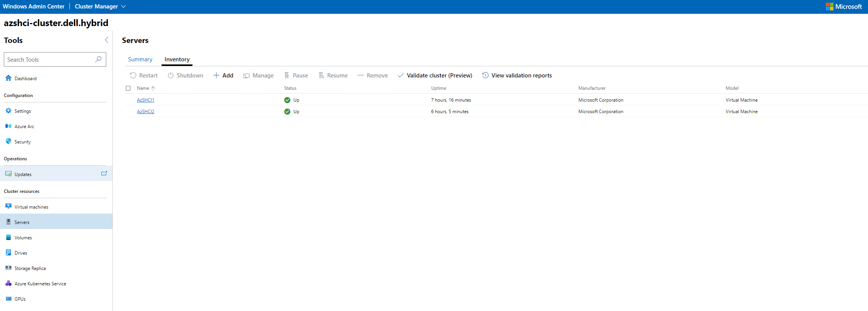
Task: Click search magnifier in Search Tools
Action: (x=98, y=59)
